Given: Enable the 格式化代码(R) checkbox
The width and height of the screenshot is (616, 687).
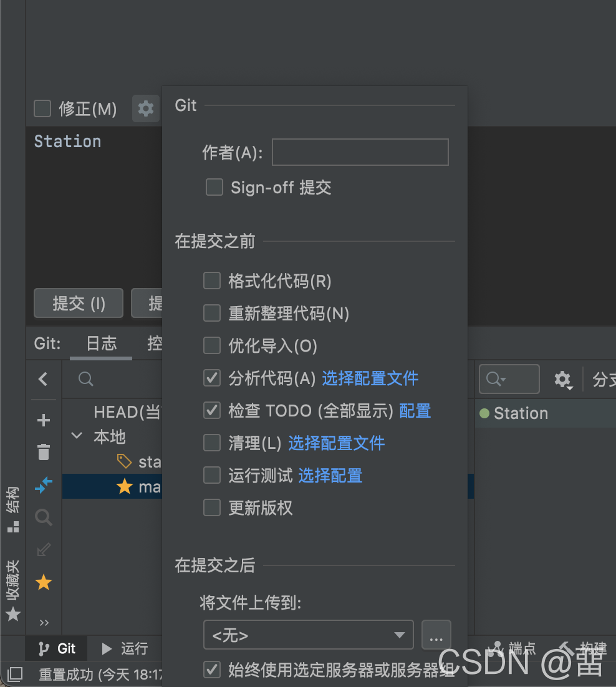Looking at the screenshot, I should coord(212,281).
